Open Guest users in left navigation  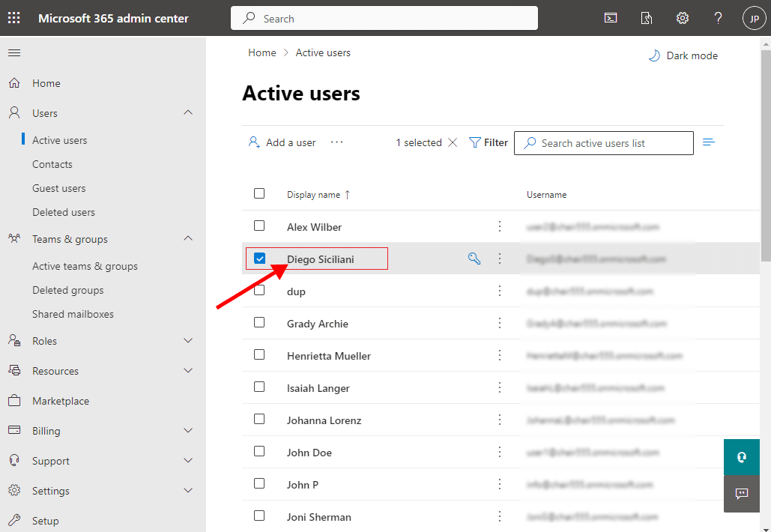tap(58, 188)
